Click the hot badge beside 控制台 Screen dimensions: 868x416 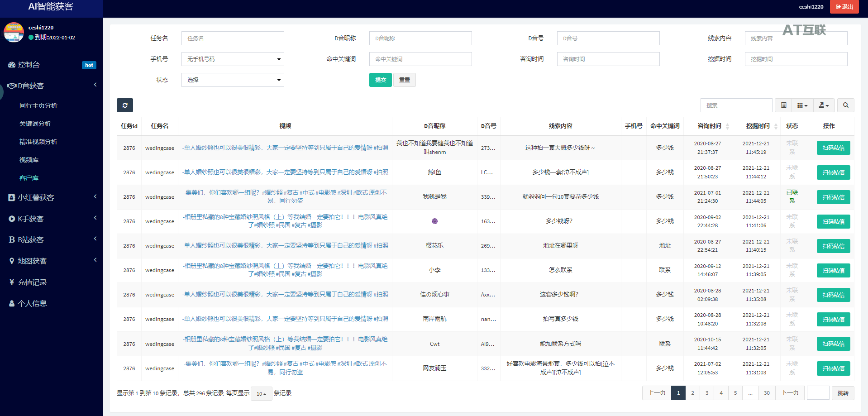(89, 65)
